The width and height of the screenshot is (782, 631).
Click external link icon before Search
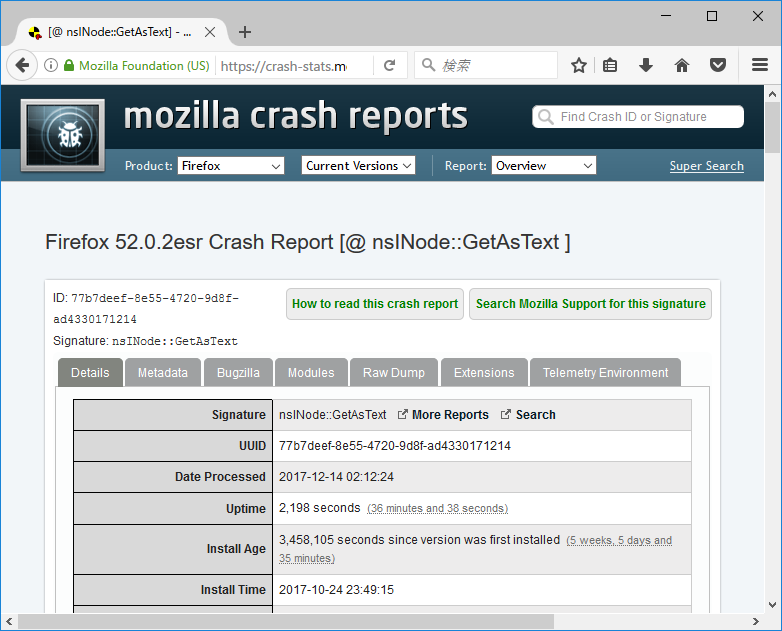506,415
